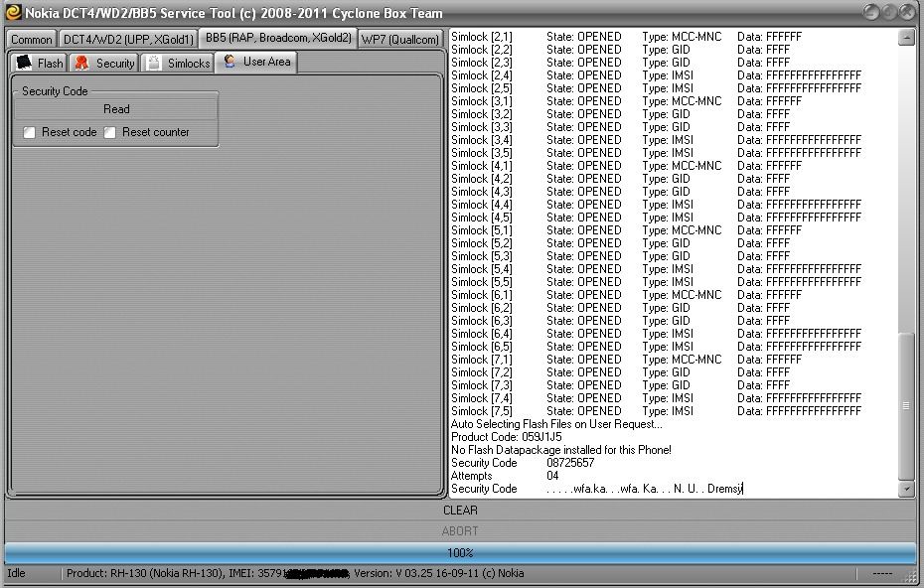The width and height of the screenshot is (924, 588).
Task: Click the log panel scrollbar thumb
Action: click(x=905, y=407)
